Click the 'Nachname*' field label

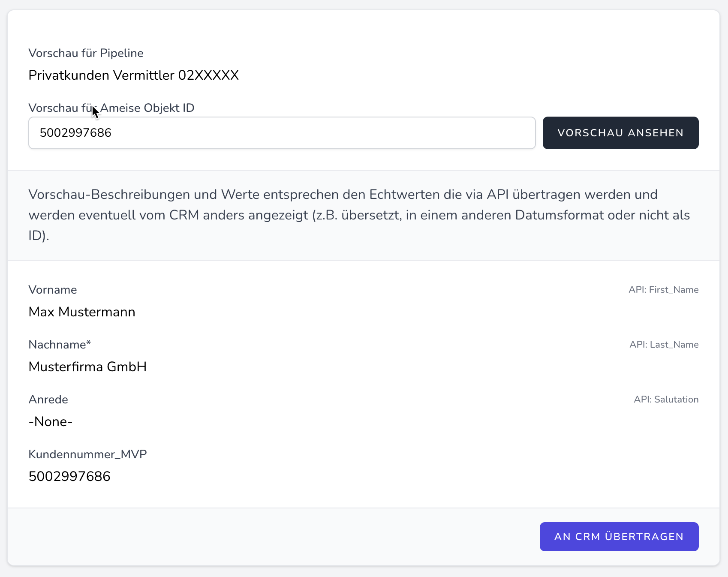(60, 345)
